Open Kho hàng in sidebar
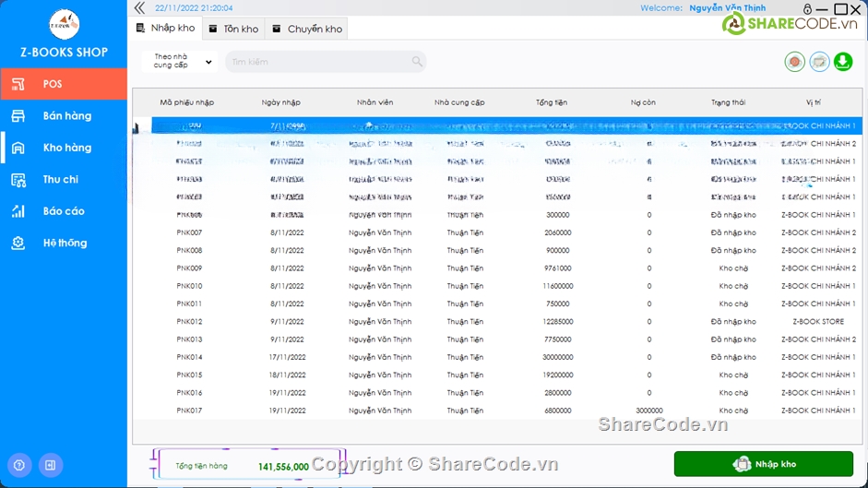The width and height of the screenshot is (868, 488). (64, 148)
